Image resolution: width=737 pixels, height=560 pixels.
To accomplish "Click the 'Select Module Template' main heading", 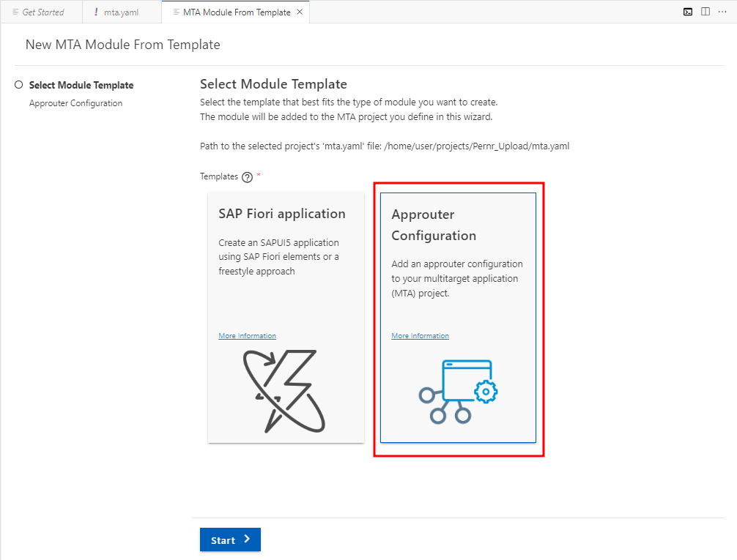I will pyautogui.click(x=273, y=84).
